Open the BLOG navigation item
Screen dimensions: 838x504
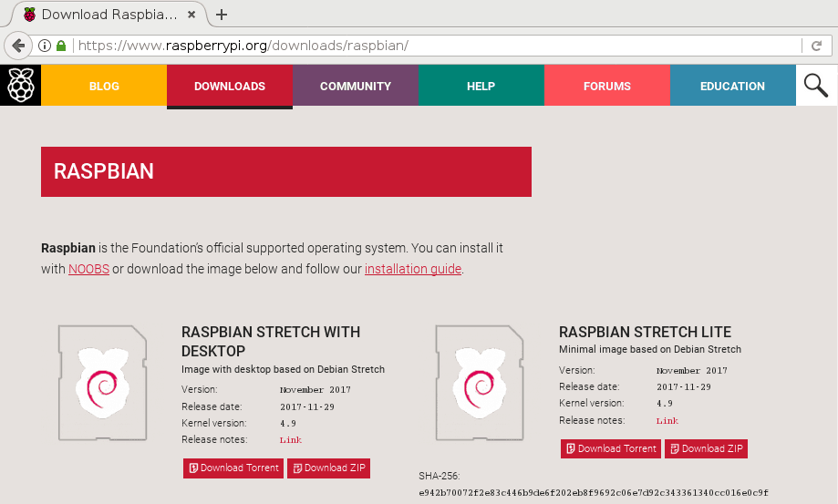point(104,86)
